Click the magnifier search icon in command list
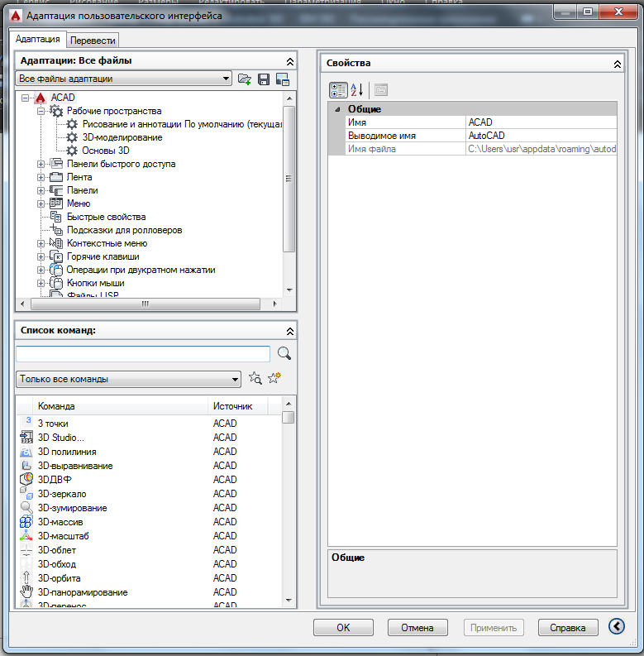Viewport: 644px width, 656px height. 284,353
